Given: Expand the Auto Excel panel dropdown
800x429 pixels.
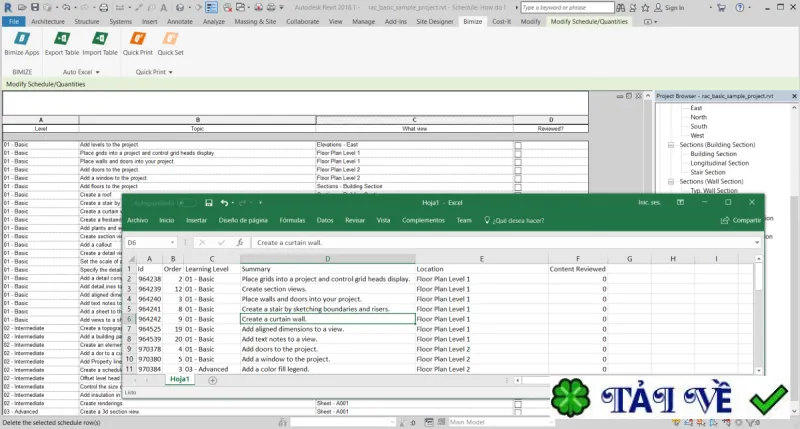Looking at the screenshot, I should (x=97, y=72).
